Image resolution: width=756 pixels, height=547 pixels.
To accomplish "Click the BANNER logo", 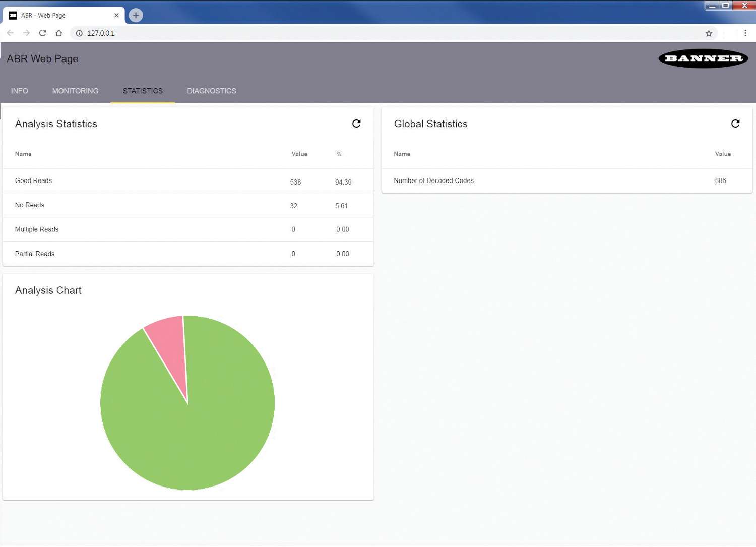I will pos(703,58).
